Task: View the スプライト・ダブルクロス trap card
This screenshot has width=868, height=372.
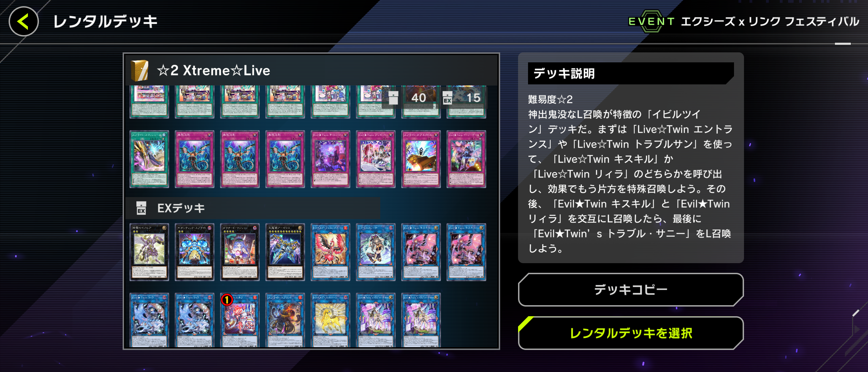Action: 421,159
